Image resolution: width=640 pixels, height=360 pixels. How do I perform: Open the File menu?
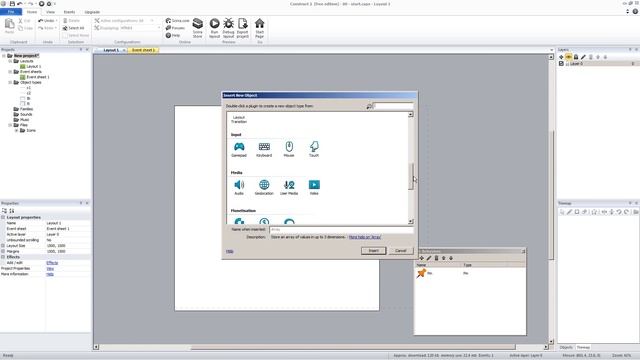pos(11,12)
